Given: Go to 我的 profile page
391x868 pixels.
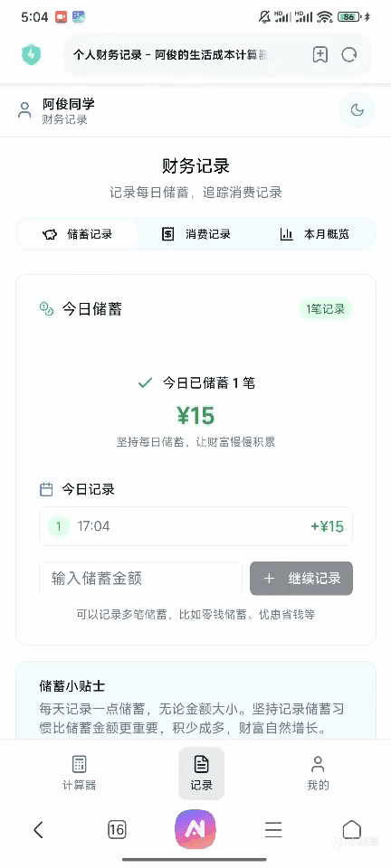Looking at the screenshot, I should click(318, 773).
